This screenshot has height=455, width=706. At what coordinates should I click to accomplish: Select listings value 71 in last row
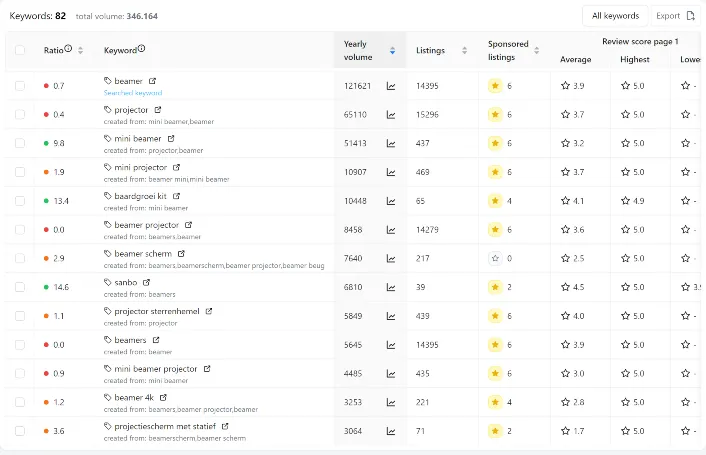[420, 431]
